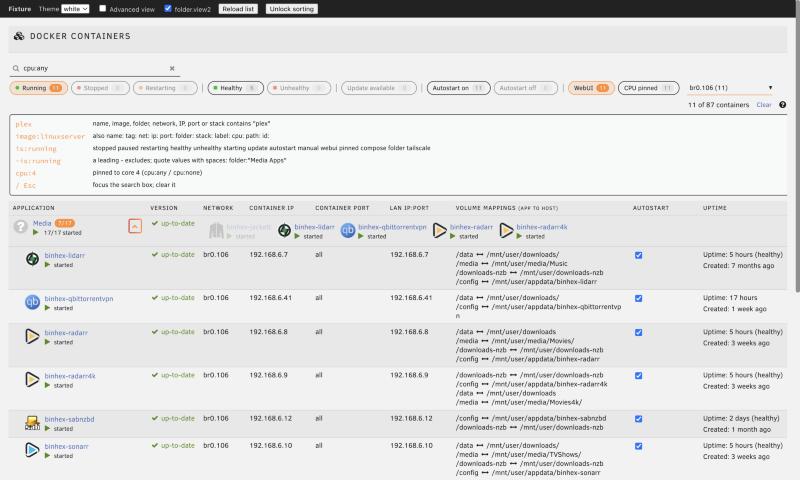Click the qbittorrentvpn icon in folder preview
This screenshot has height=480, width=800.
pos(347,231)
